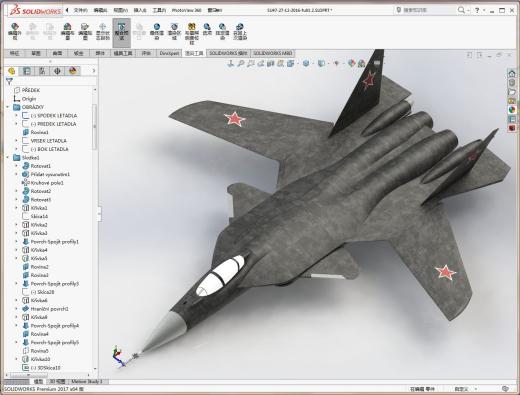Open the PhotoView 360 menu
The height and width of the screenshot is (395, 520).
tap(186, 10)
